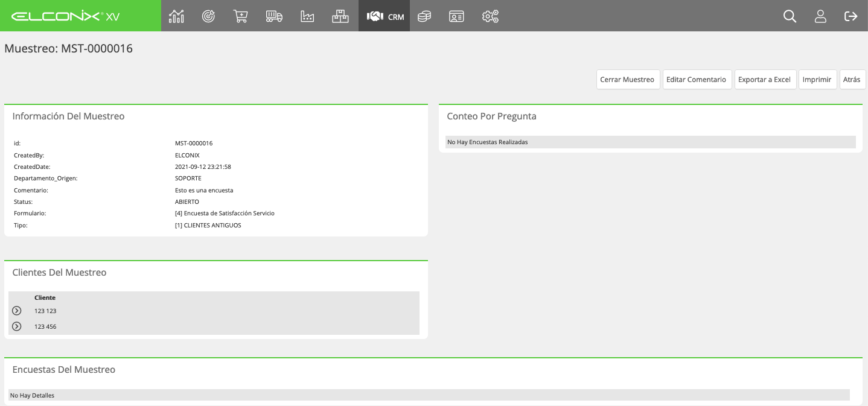
Task: Click the Editar Comentario button
Action: 697,80
